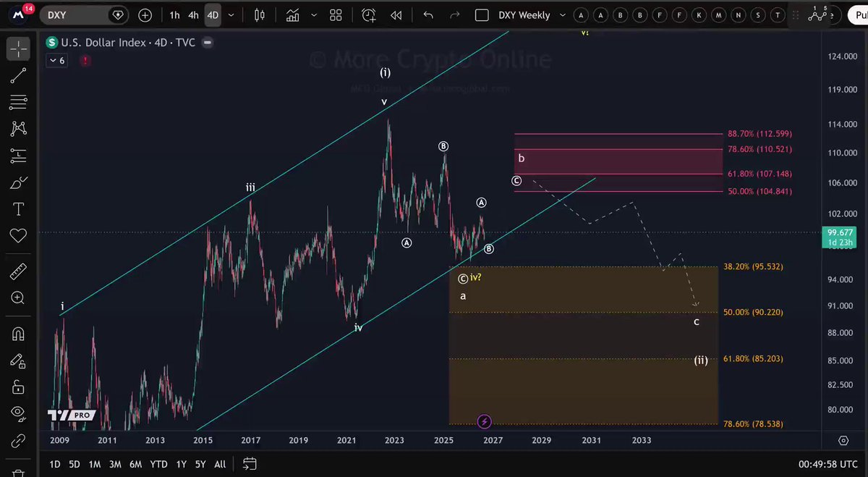Set date range to YTD
The image size is (868, 477).
[x=158, y=464]
